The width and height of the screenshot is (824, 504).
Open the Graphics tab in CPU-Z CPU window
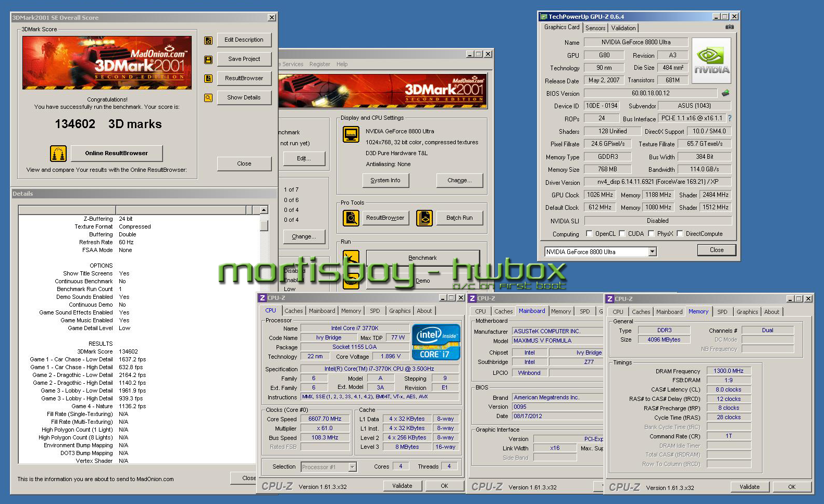coord(399,311)
